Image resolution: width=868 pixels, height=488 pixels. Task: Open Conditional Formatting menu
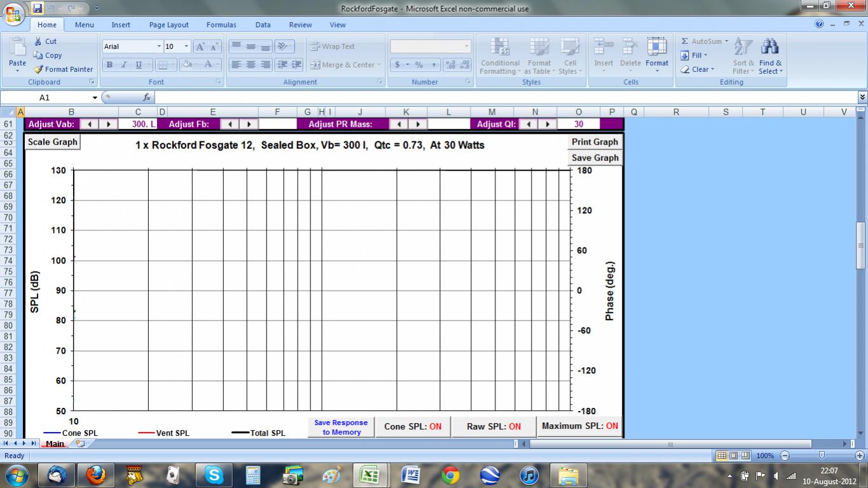coord(500,56)
